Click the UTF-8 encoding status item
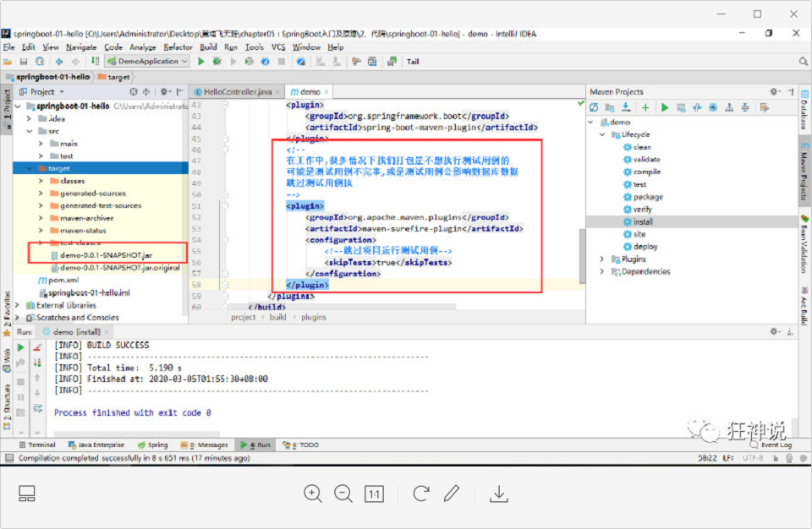Viewport: 812px width, 529px height. click(753, 458)
